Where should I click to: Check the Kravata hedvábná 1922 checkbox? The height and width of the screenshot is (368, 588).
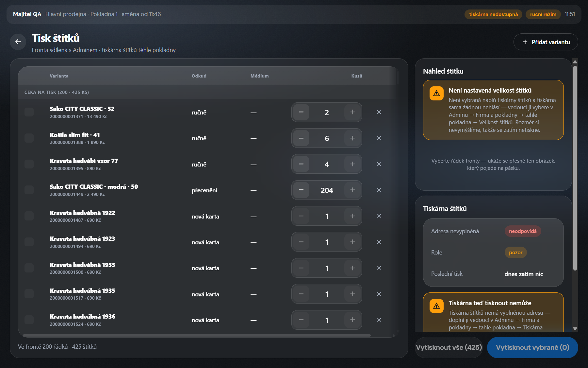[x=29, y=216]
